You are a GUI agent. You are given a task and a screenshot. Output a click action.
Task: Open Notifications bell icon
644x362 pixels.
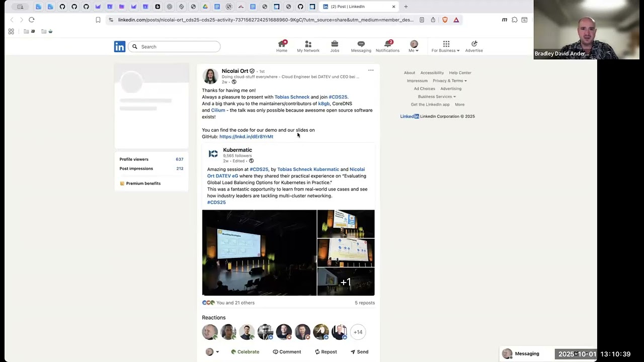coord(387,44)
